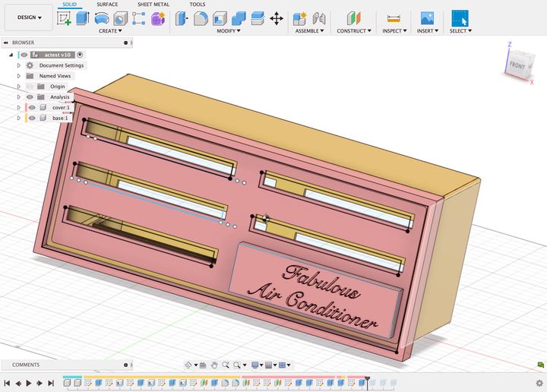Expand the Document Settings node

19,65
